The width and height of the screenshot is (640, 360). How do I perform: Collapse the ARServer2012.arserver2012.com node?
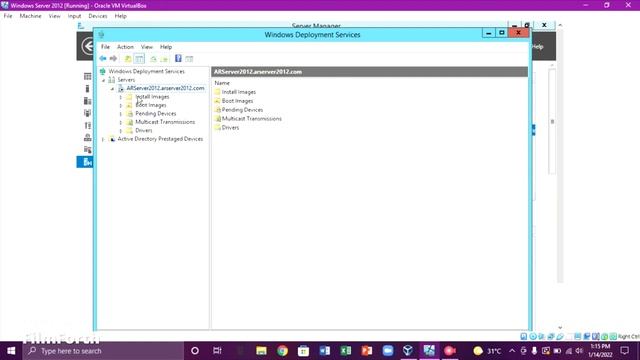pos(113,89)
